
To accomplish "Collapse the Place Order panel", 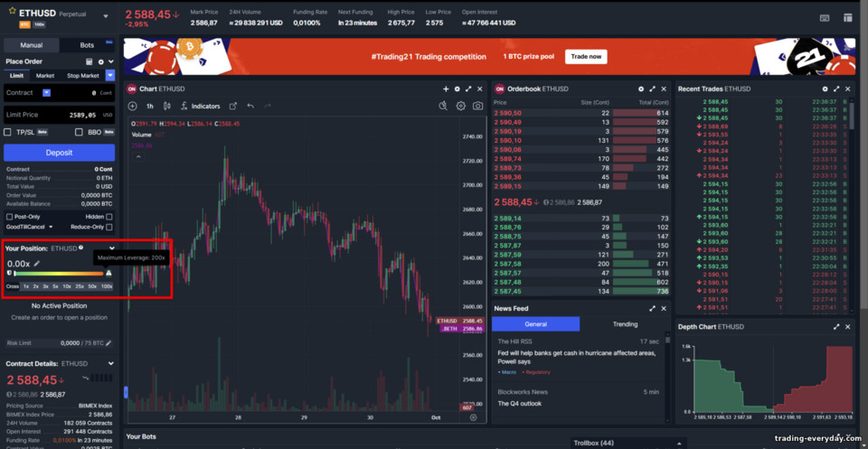I will [110, 62].
